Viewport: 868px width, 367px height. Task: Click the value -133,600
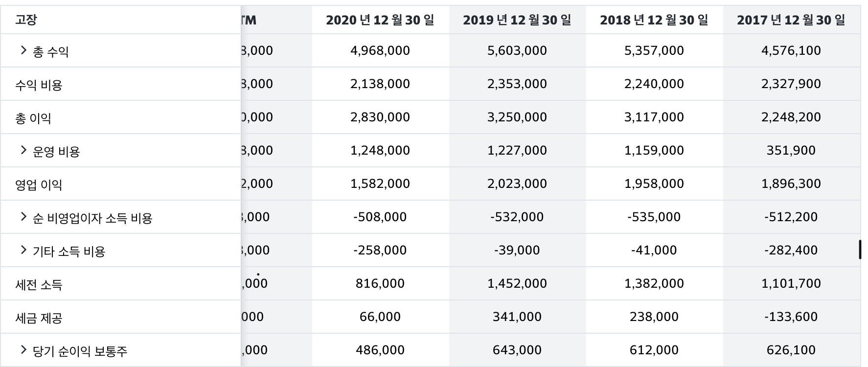click(791, 317)
